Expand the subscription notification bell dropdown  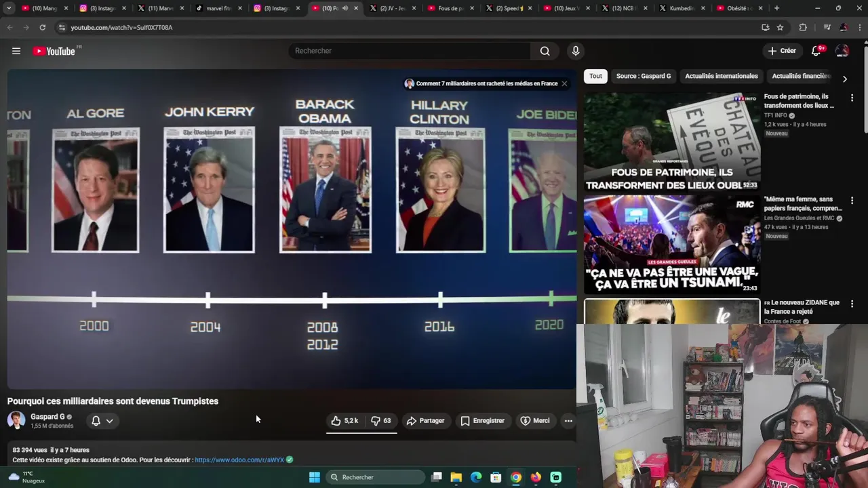pos(102,421)
